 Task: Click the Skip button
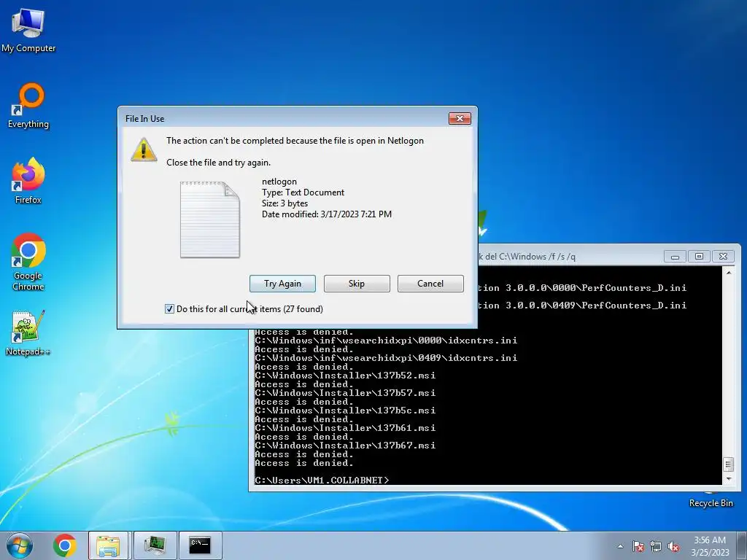click(357, 284)
